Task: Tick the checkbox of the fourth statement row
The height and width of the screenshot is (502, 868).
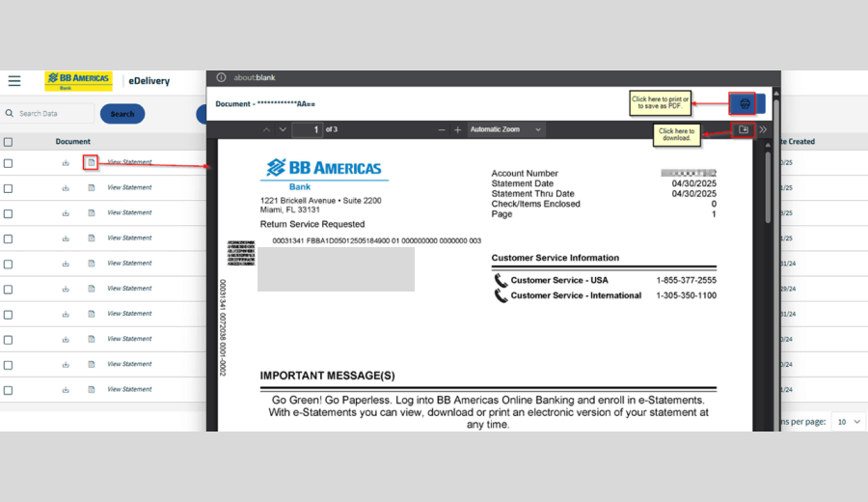Action: click(x=9, y=238)
